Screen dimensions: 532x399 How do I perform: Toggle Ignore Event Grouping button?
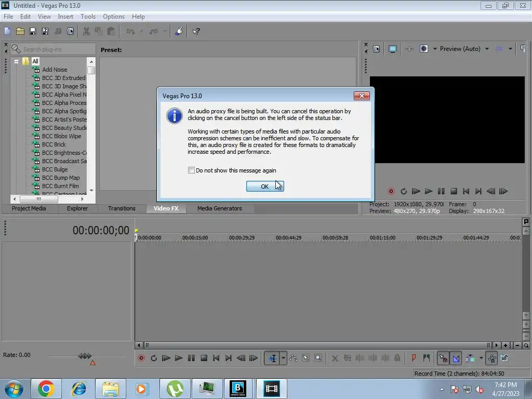(x=504, y=358)
